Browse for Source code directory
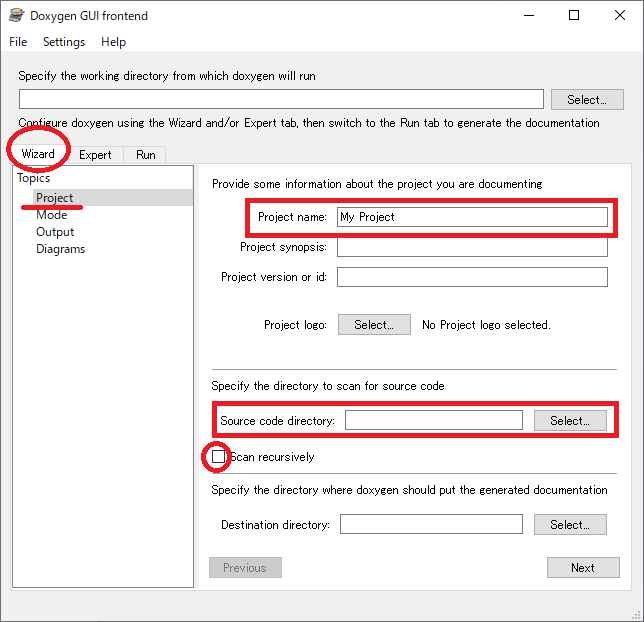The image size is (644, 622). tap(569, 421)
